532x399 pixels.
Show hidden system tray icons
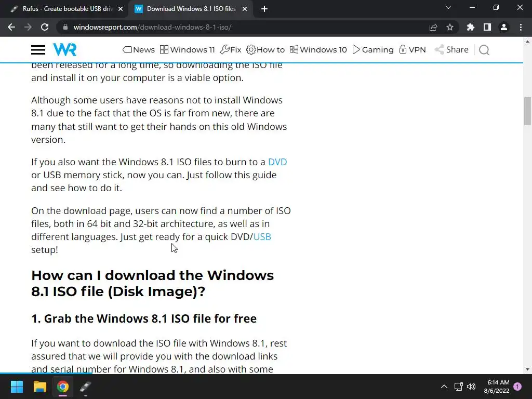[444, 387]
